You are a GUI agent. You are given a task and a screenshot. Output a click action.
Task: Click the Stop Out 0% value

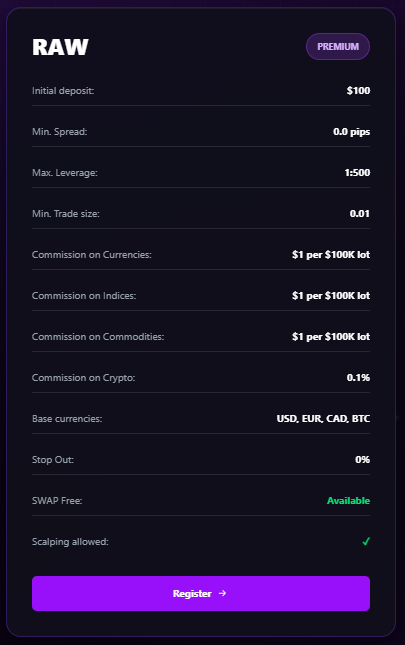tap(362, 459)
